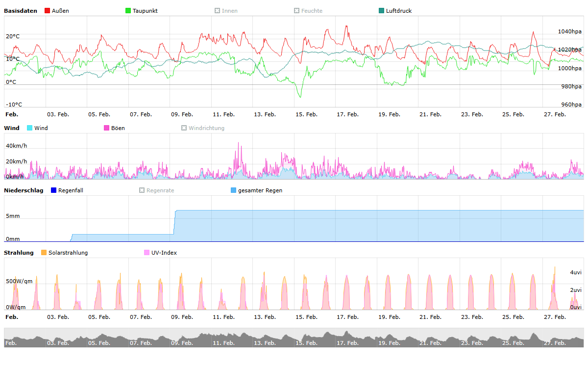This screenshot has width=588, height=368.
Task: Click the pink UV-Index legend swatch
Action: click(147, 253)
